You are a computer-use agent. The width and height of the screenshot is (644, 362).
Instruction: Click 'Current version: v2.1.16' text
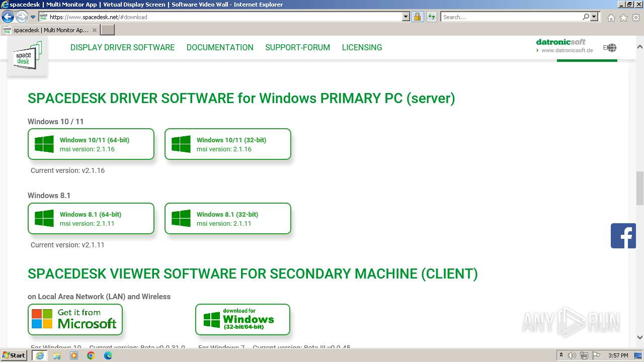[x=67, y=170]
